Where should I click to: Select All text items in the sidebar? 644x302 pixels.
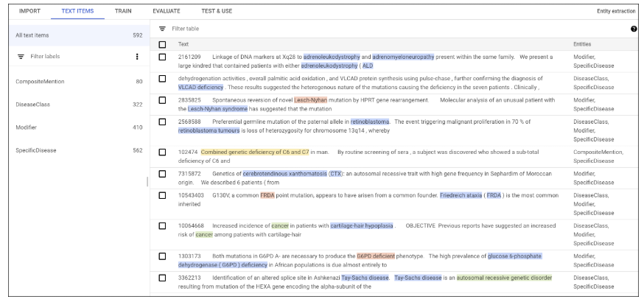(x=79, y=35)
